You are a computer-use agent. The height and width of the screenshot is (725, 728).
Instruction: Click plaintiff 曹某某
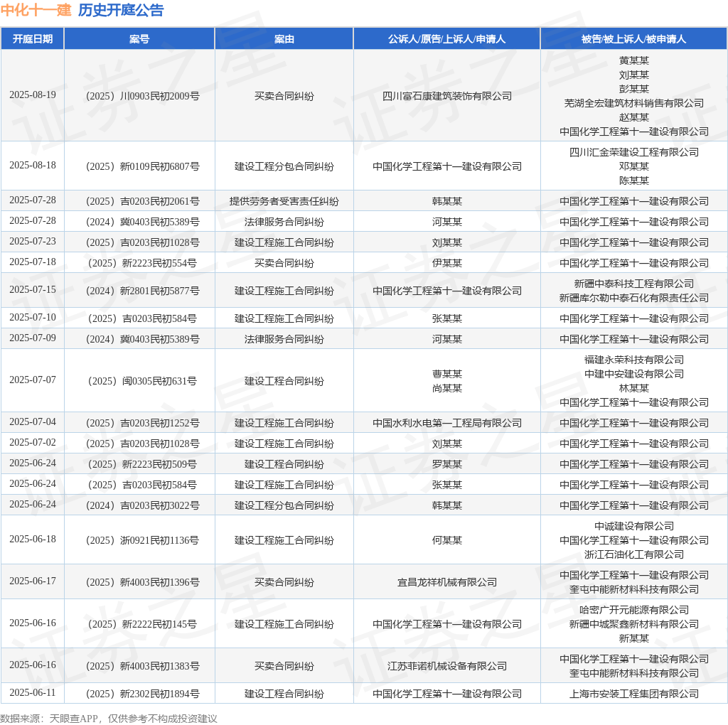(447, 374)
